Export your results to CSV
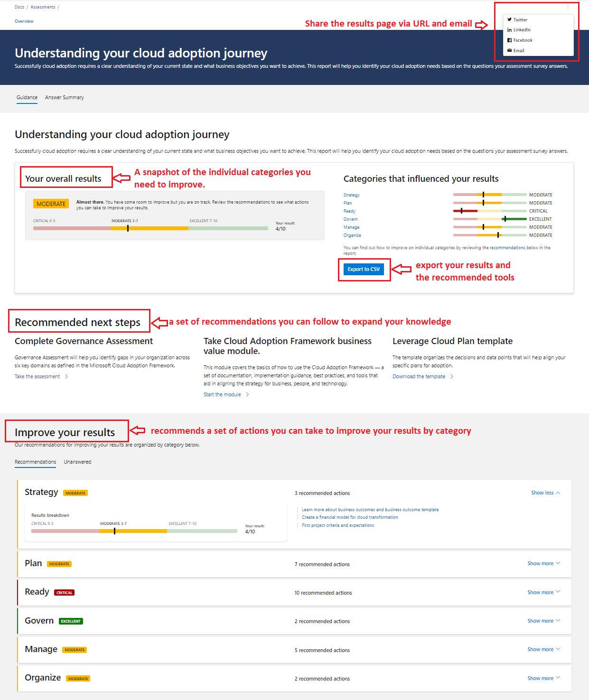 point(364,269)
